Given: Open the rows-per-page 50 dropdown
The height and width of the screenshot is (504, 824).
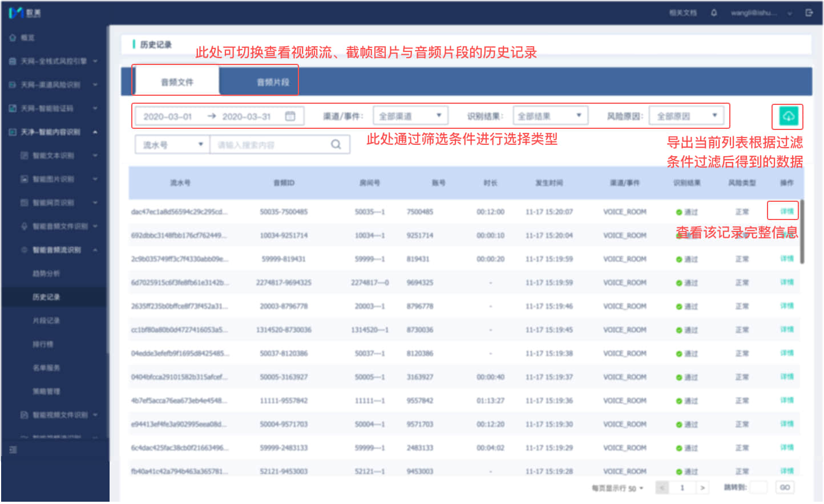Looking at the screenshot, I should (x=636, y=489).
